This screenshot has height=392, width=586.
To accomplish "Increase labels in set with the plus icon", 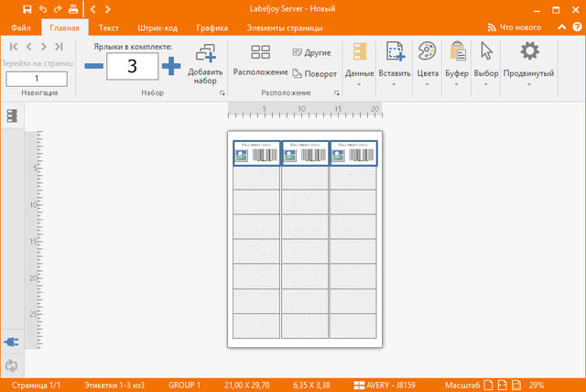I will click(x=170, y=65).
